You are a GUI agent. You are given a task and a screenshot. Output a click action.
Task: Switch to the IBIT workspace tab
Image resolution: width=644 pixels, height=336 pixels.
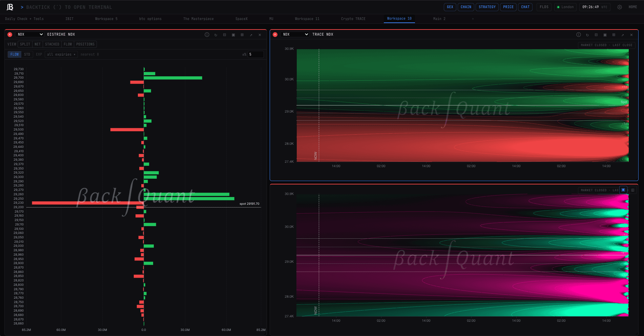click(x=69, y=19)
